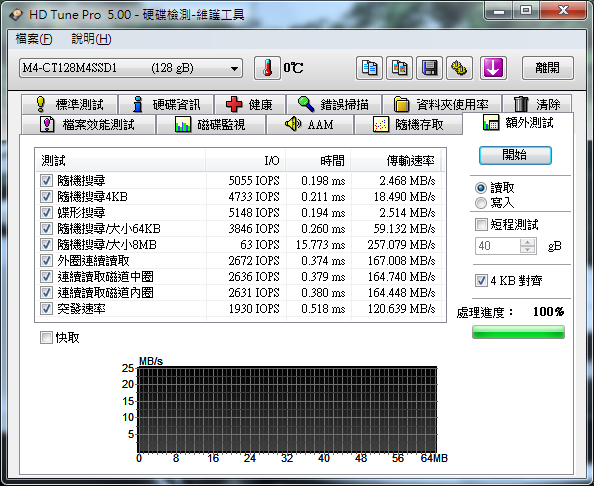Click the value 15.773 ms
This screenshot has height=486, width=594.
click(x=320, y=245)
